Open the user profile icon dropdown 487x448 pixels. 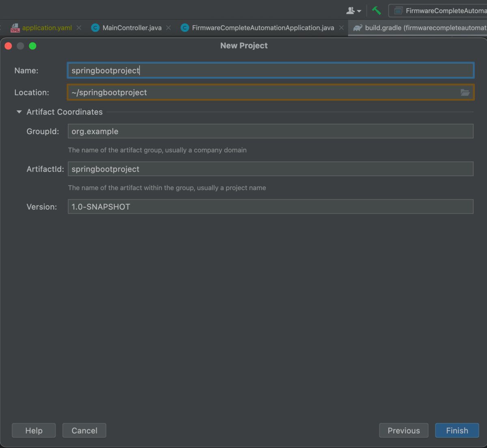pyautogui.click(x=353, y=11)
